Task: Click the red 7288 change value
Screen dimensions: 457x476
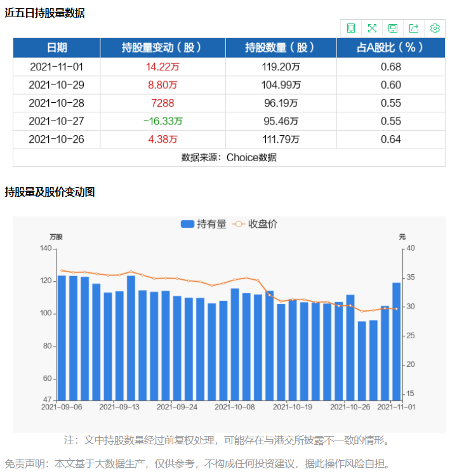Action: (x=162, y=103)
